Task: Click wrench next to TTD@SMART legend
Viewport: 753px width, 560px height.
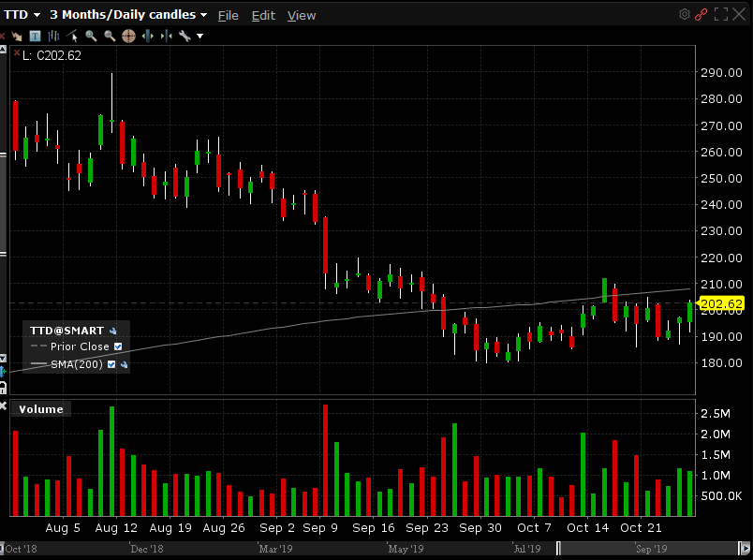Action: [112, 331]
